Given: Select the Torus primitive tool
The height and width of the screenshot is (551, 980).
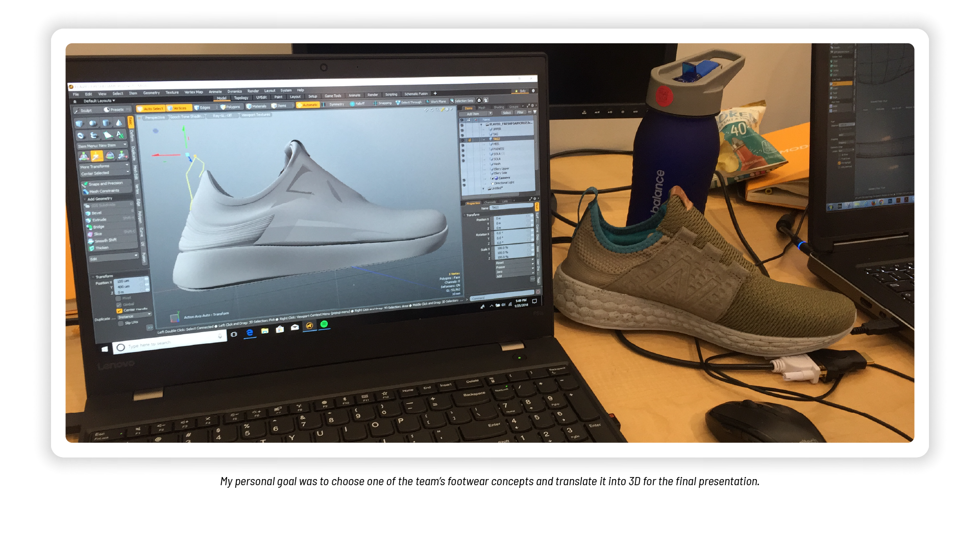Looking at the screenshot, I should [x=81, y=136].
